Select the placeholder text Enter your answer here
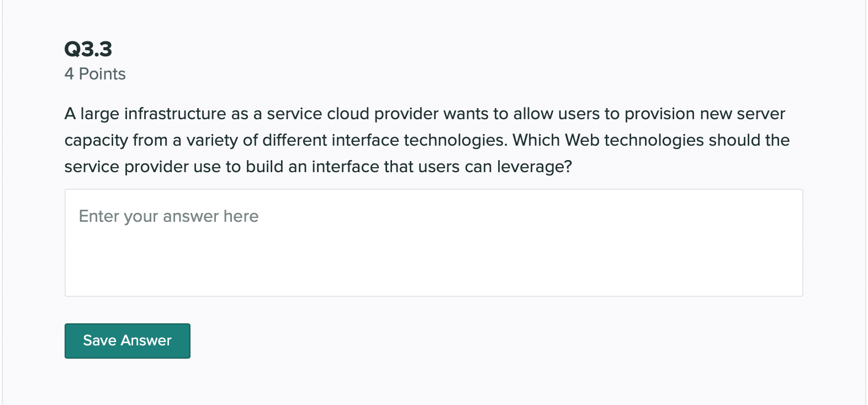The image size is (868, 405). coord(168,216)
